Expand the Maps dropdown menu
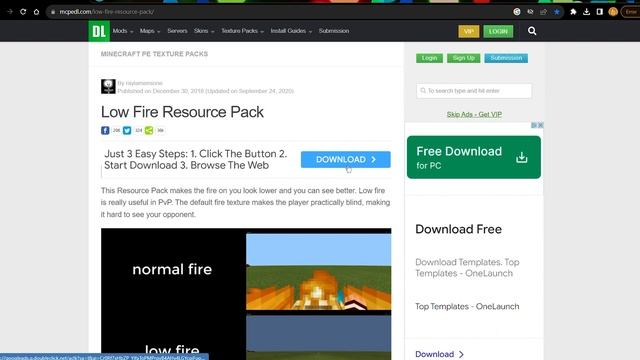640x360 pixels. [150, 31]
